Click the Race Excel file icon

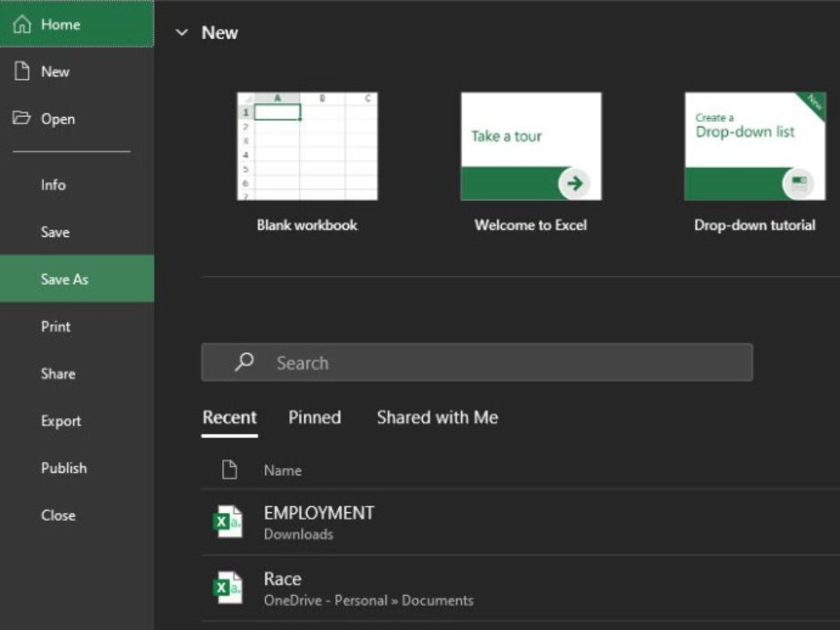tap(227, 588)
